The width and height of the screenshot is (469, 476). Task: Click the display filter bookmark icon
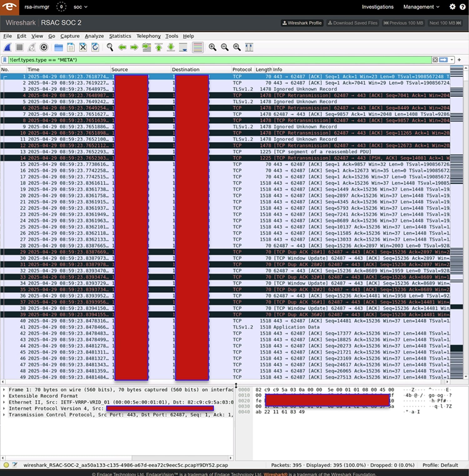pyautogui.click(x=5, y=60)
